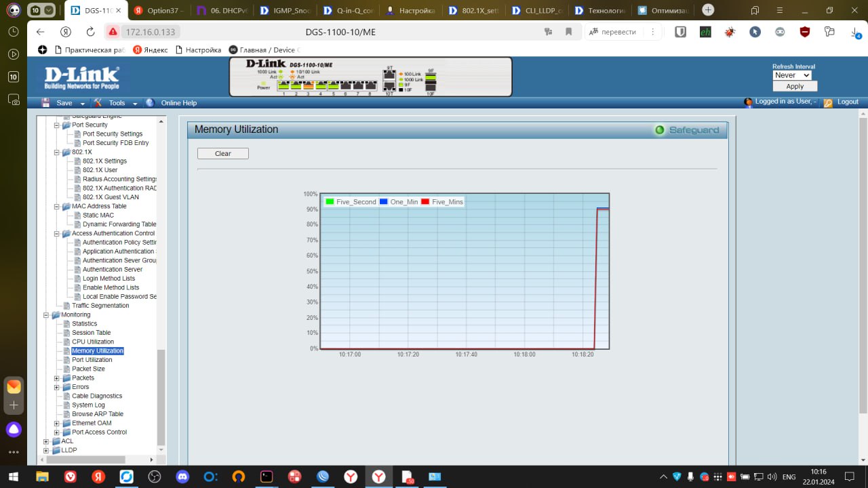
Task: Switch to the Option37 browser tab
Action: click(x=159, y=10)
